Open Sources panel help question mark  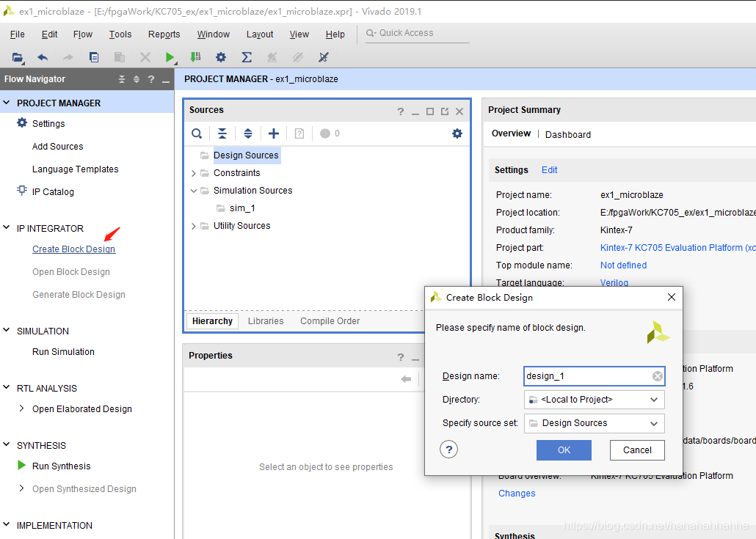pyautogui.click(x=401, y=111)
